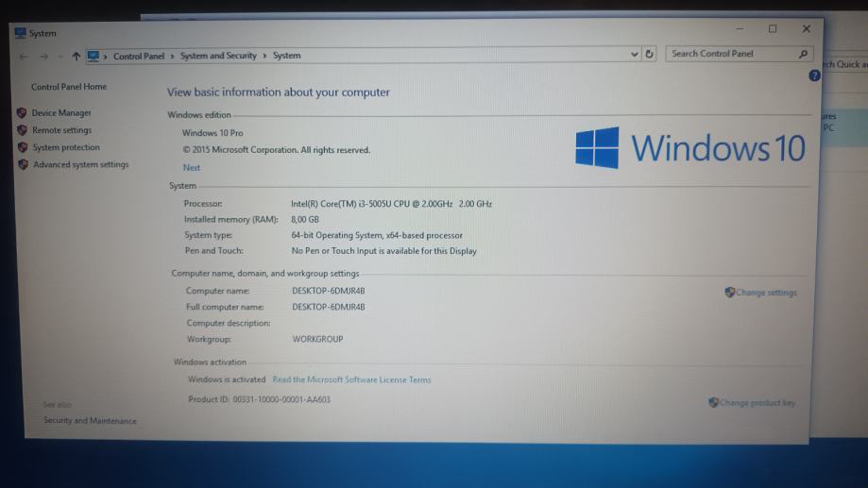Click the Remote settings shield icon
The image size is (868, 488).
click(22, 130)
